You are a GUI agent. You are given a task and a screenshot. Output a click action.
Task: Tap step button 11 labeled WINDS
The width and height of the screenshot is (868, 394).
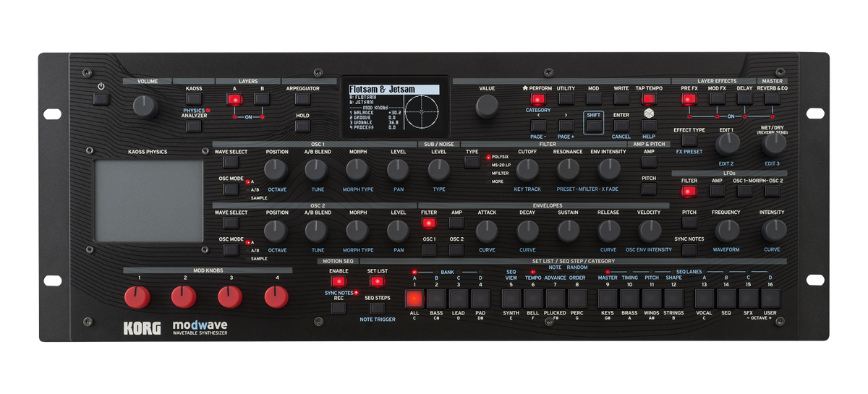[x=652, y=299]
